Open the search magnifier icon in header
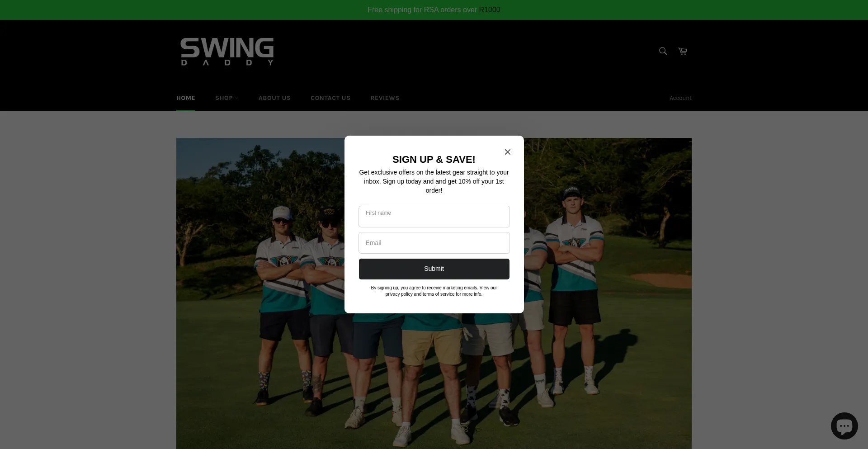This screenshot has height=449, width=868. pyautogui.click(x=663, y=51)
